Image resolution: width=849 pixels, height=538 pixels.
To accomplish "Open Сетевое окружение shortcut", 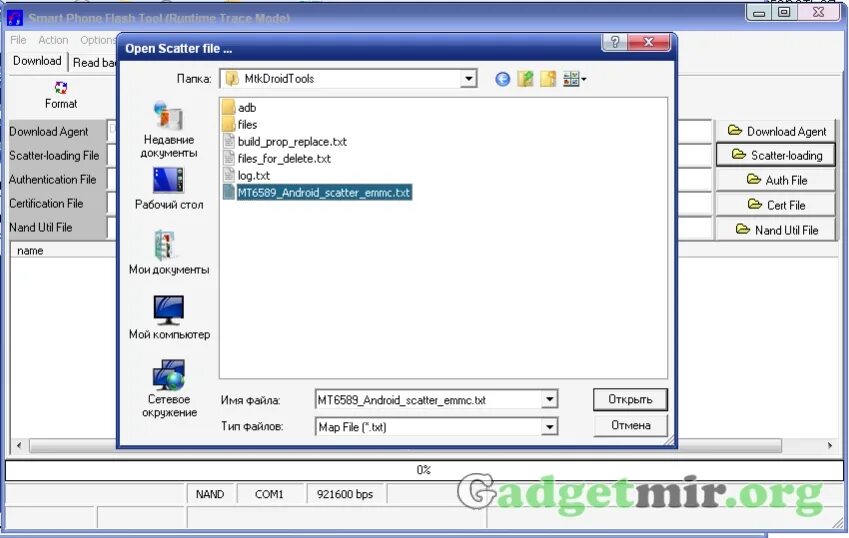I will pos(169,389).
